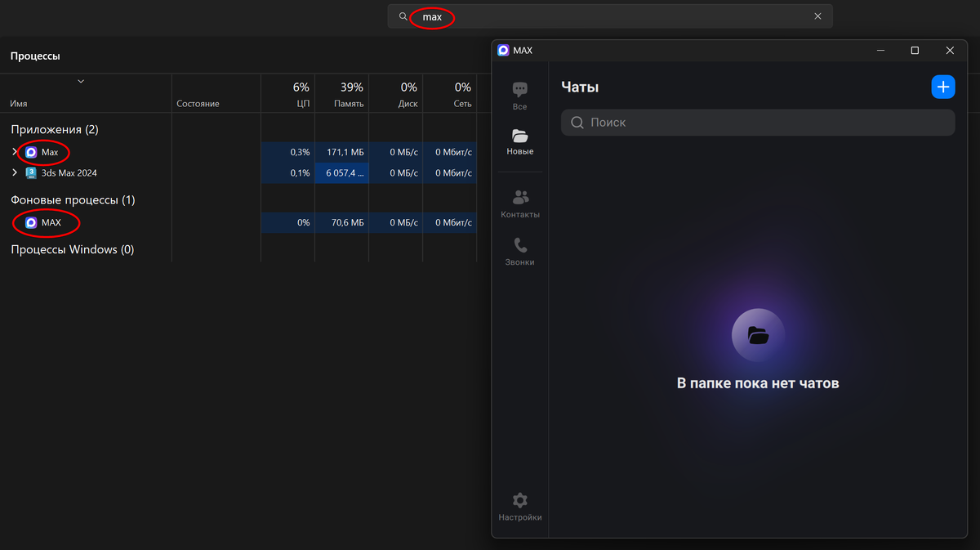Click the magnifier icon in Task Manager search
The height and width of the screenshot is (550, 980).
click(403, 16)
